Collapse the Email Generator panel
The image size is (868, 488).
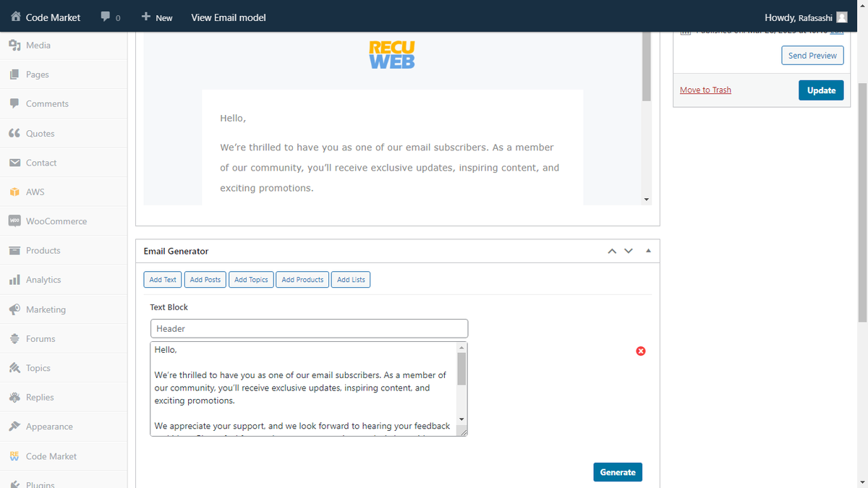[x=648, y=251]
